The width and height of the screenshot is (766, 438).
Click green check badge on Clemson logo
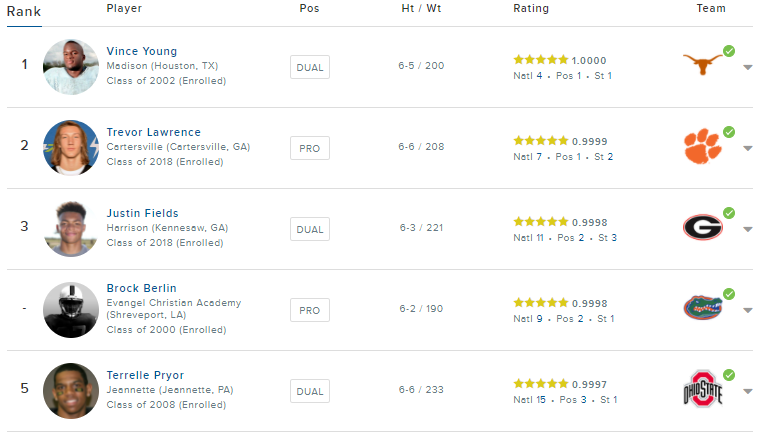coord(729,132)
